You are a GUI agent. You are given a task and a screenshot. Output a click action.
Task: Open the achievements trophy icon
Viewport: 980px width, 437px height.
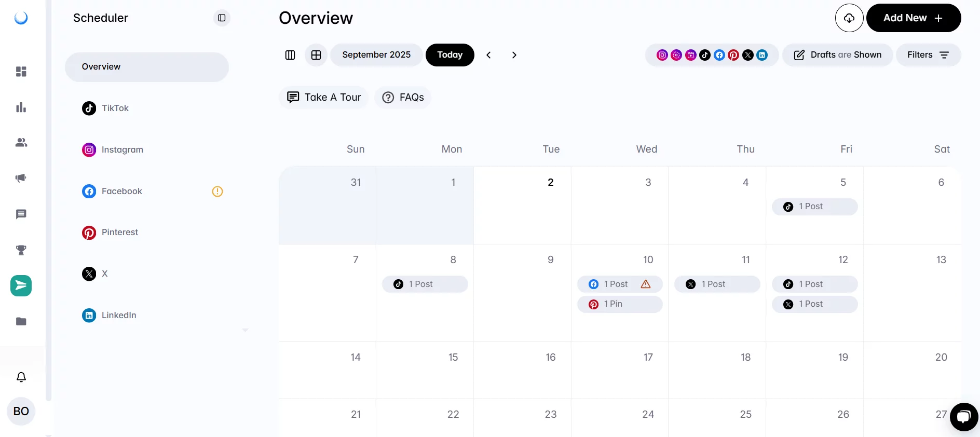pyautogui.click(x=21, y=250)
